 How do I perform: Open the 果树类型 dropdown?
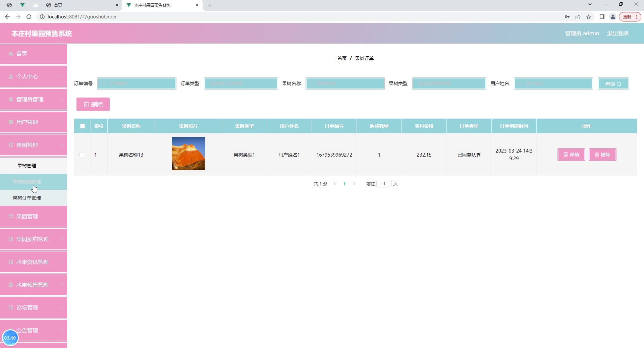click(x=449, y=83)
